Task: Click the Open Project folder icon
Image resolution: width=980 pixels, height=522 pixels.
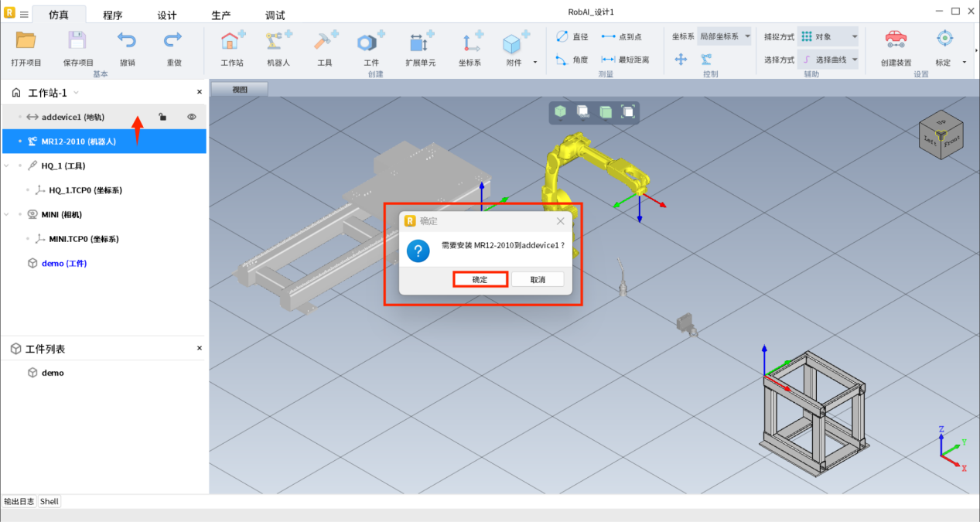Action: (26, 41)
